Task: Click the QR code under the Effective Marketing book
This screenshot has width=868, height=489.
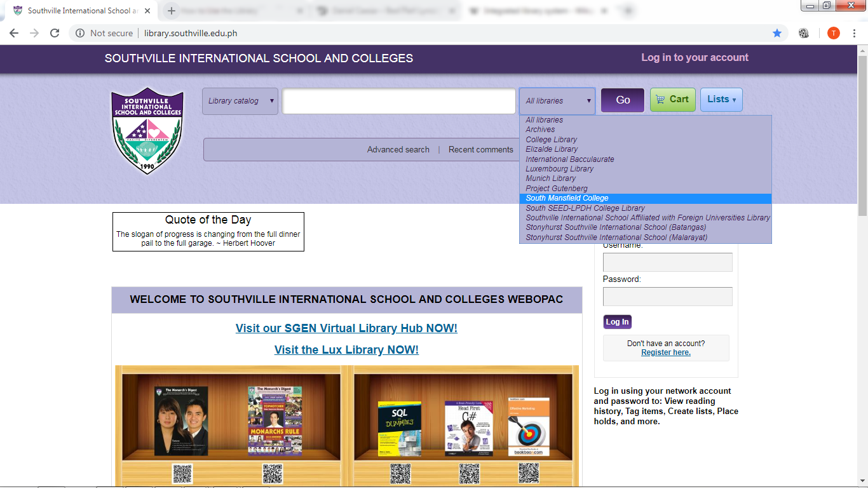Action: coord(529,474)
